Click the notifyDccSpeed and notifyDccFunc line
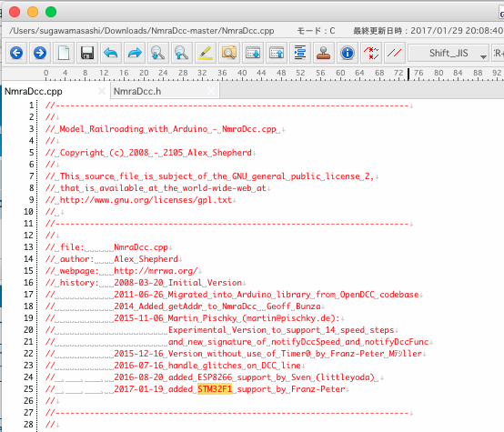 pos(298,342)
